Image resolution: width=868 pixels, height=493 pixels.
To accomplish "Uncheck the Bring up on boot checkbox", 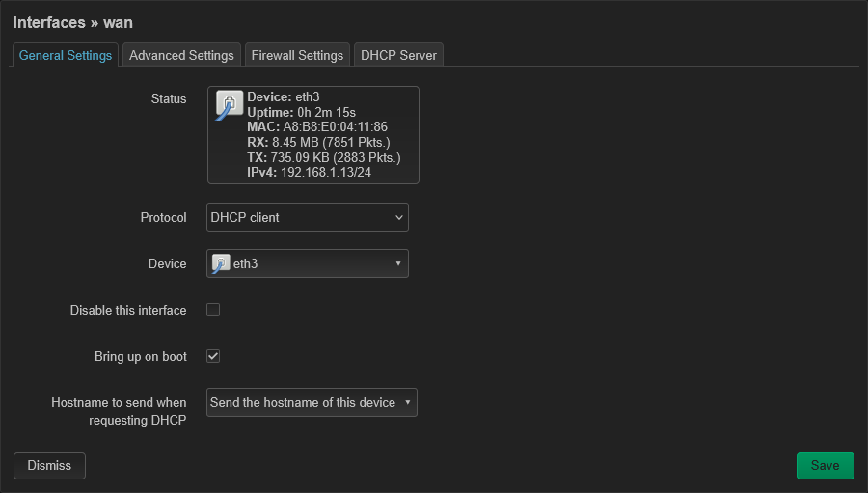I will [213, 356].
